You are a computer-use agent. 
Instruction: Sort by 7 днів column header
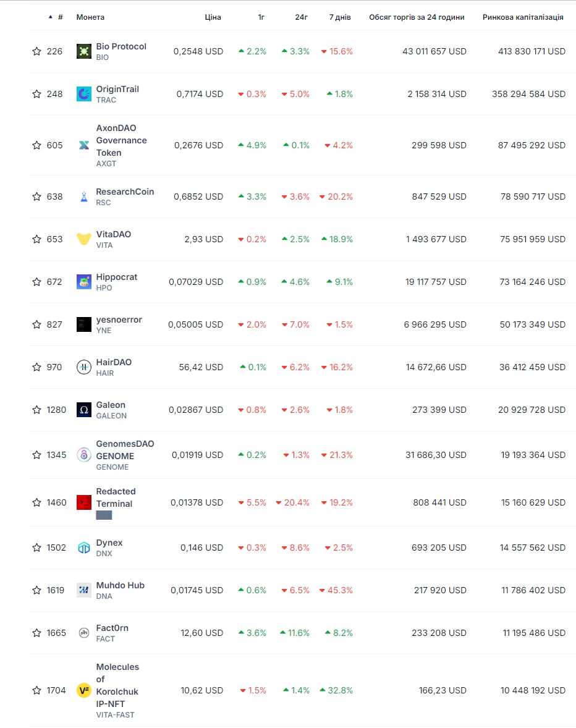tap(340, 17)
